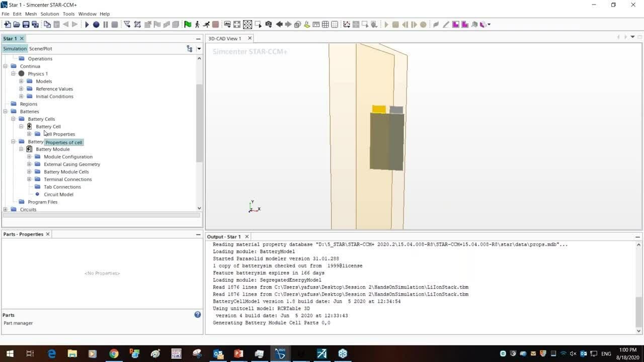Go to previous view with left arrow
The height and width of the screenshot is (362, 644).
point(279,24)
